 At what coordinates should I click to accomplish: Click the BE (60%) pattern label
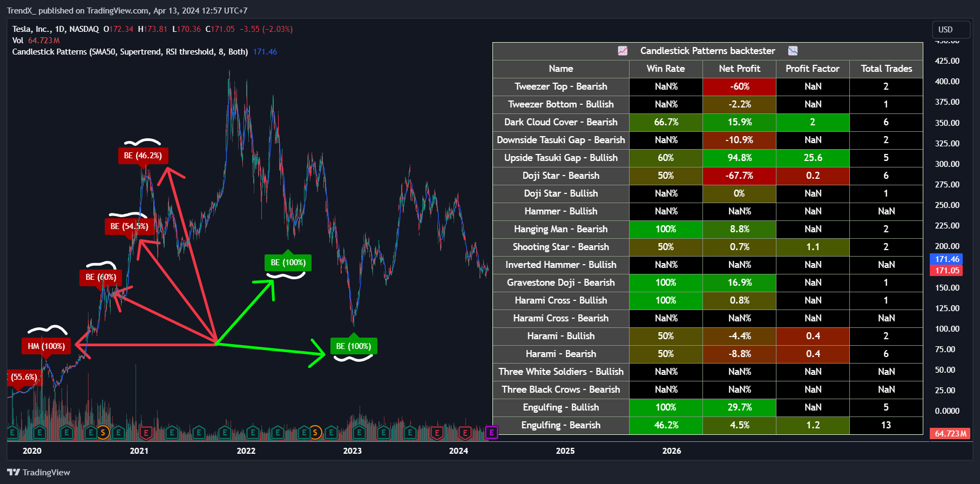click(x=101, y=277)
